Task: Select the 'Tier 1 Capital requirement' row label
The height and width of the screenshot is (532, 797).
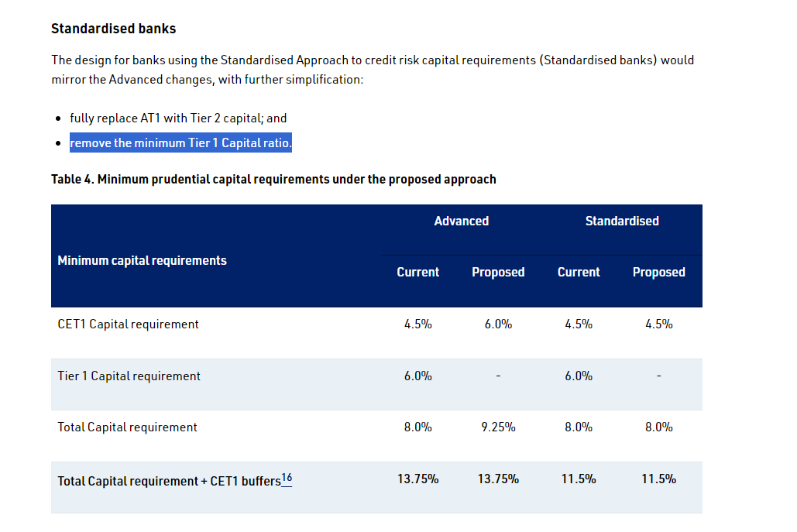Action: tap(129, 376)
